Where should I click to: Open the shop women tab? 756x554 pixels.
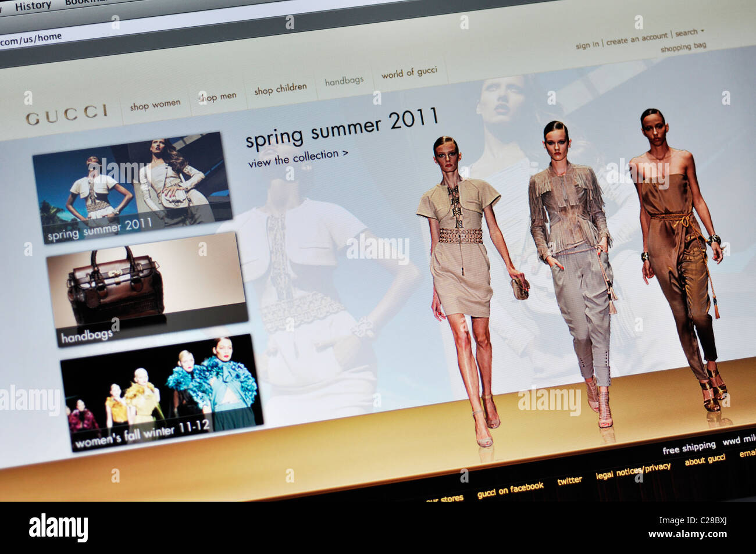coord(155,105)
